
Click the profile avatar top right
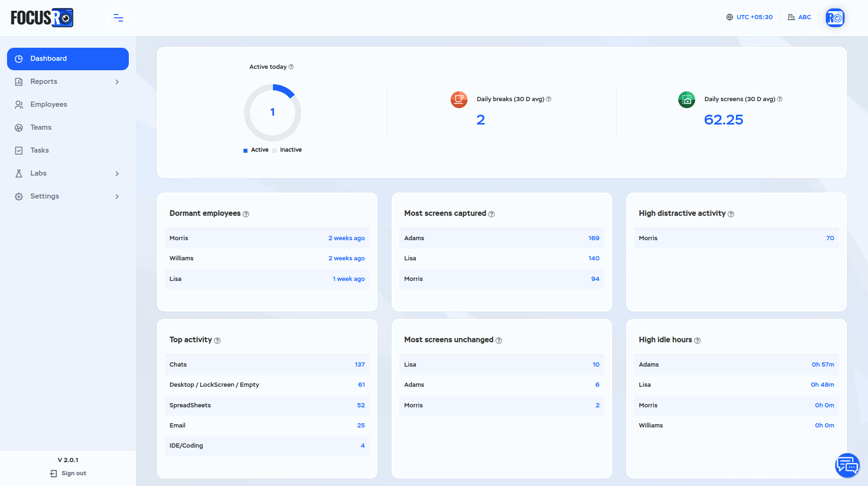tap(835, 17)
